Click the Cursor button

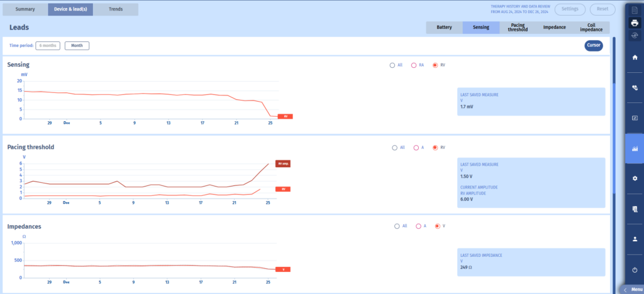[x=593, y=45]
